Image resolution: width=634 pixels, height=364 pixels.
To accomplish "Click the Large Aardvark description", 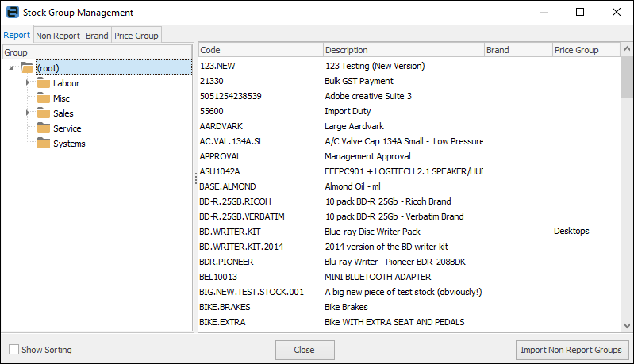I will pyautogui.click(x=354, y=126).
